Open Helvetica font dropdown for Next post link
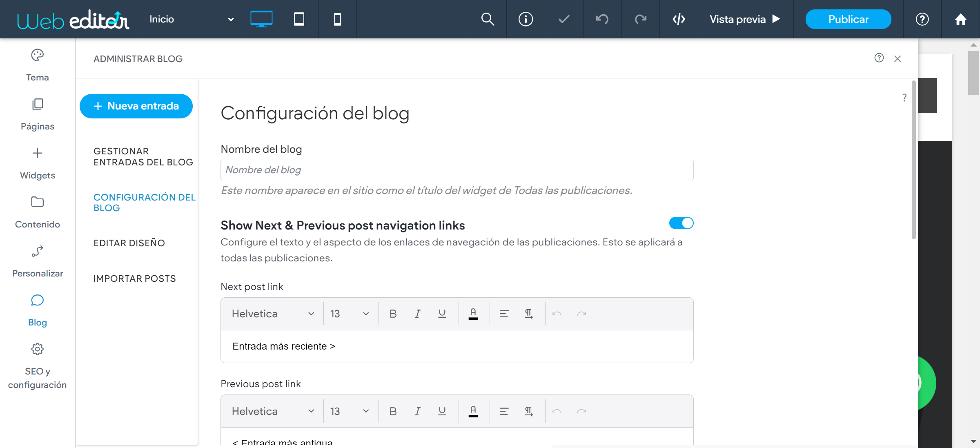This screenshot has height=448, width=980. tap(273, 314)
